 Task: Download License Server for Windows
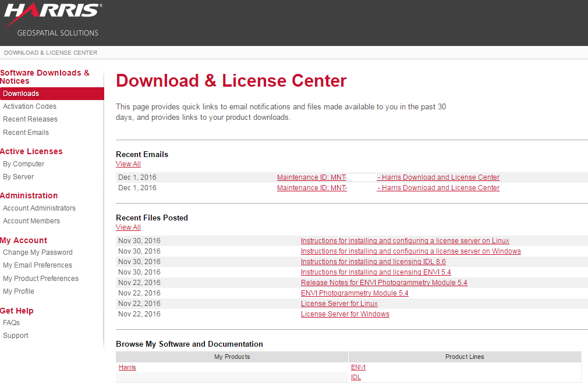coord(345,314)
